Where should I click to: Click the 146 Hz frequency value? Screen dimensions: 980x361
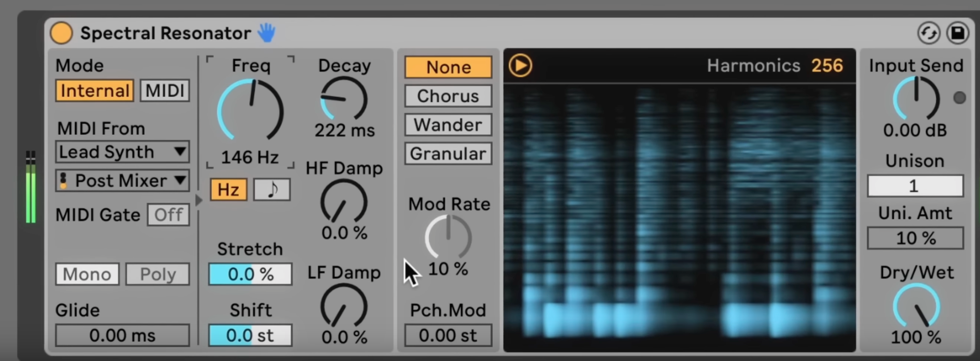point(250,157)
